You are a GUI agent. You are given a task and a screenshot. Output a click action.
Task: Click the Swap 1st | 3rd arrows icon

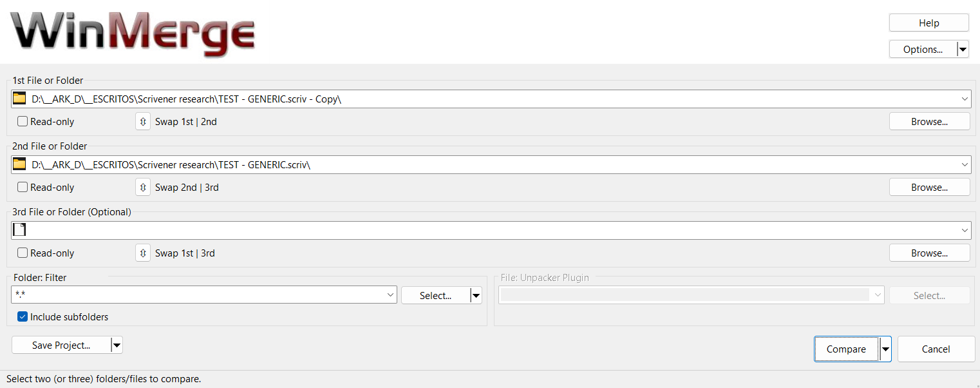point(143,253)
